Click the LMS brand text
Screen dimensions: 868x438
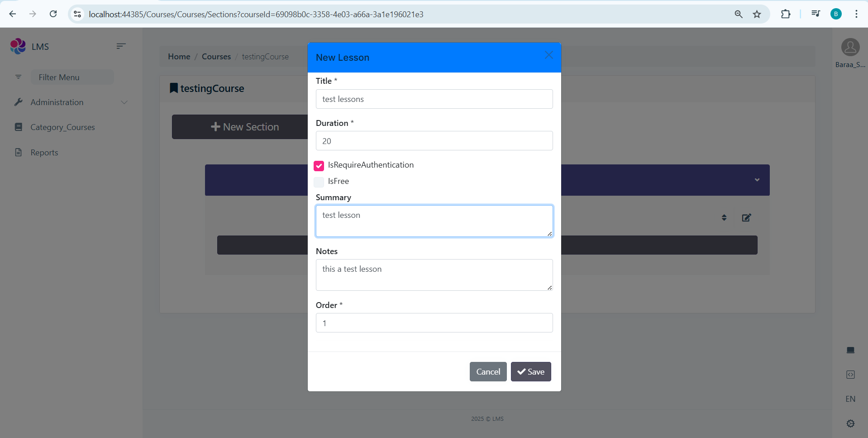tap(40, 47)
